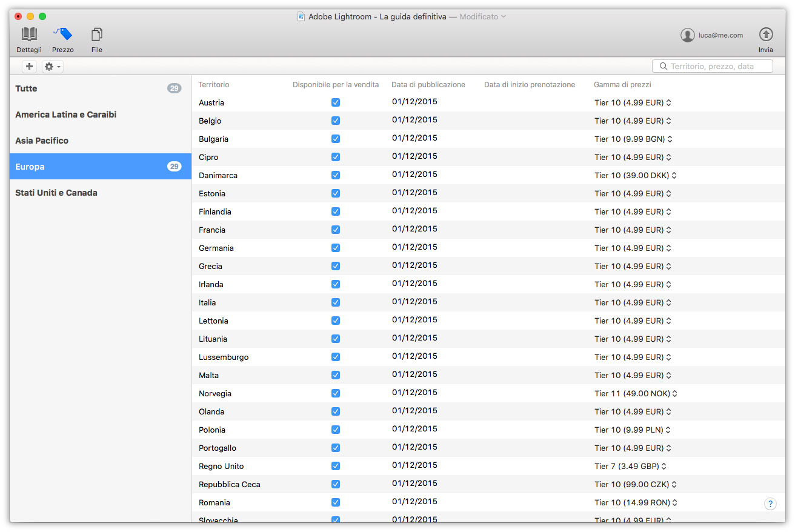Image resolution: width=795 pixels, height=532 pixels.
Task: Open the gear actions menu
Action: click(52, 67)
